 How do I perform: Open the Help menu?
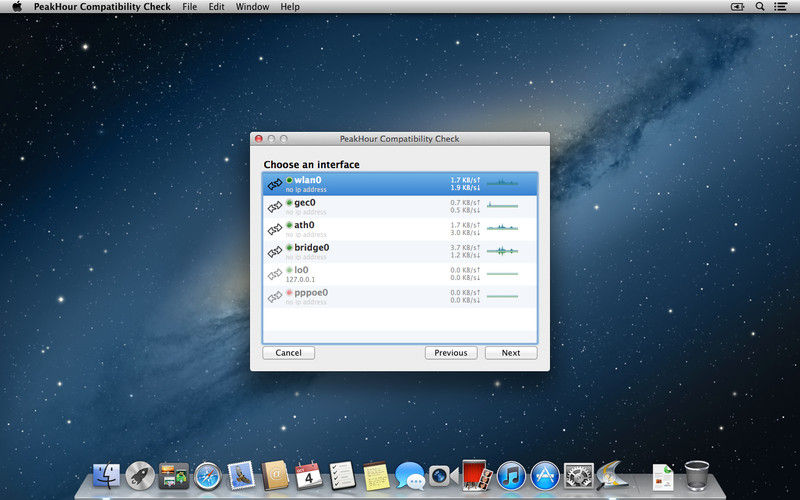click(290, 7)
